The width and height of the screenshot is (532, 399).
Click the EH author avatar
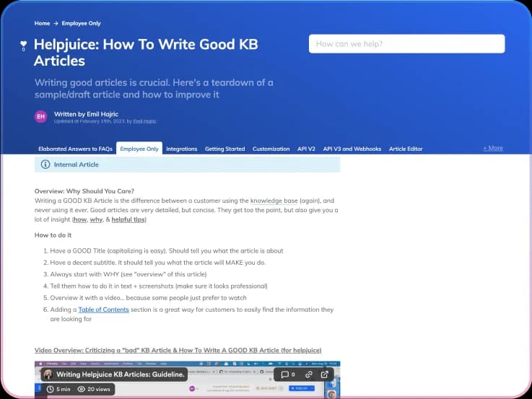tap(40, 117)
